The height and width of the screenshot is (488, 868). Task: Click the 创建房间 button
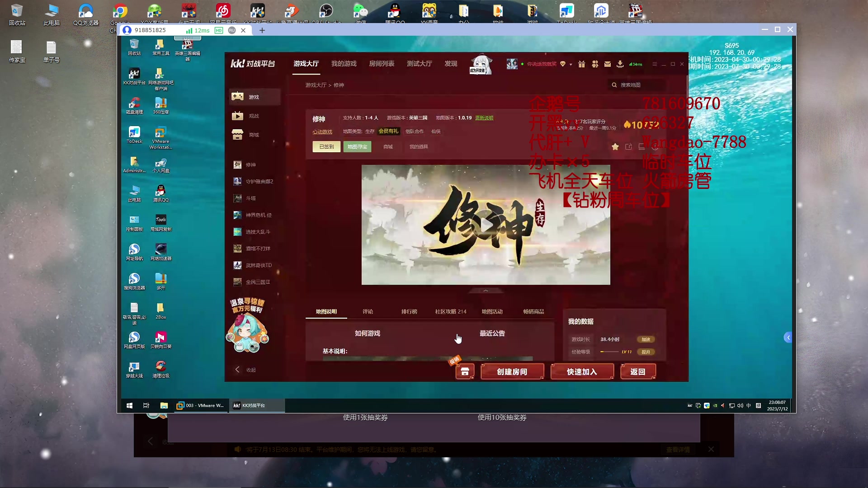512,371
